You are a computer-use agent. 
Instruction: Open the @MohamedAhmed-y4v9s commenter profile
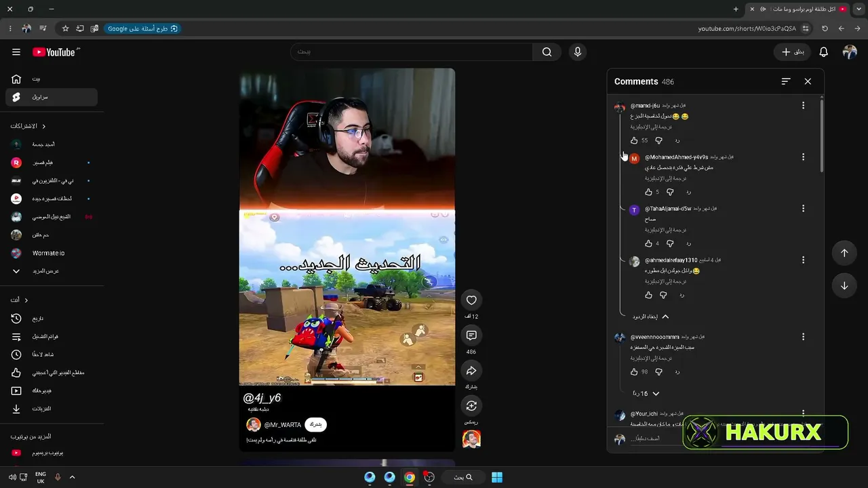634,159
